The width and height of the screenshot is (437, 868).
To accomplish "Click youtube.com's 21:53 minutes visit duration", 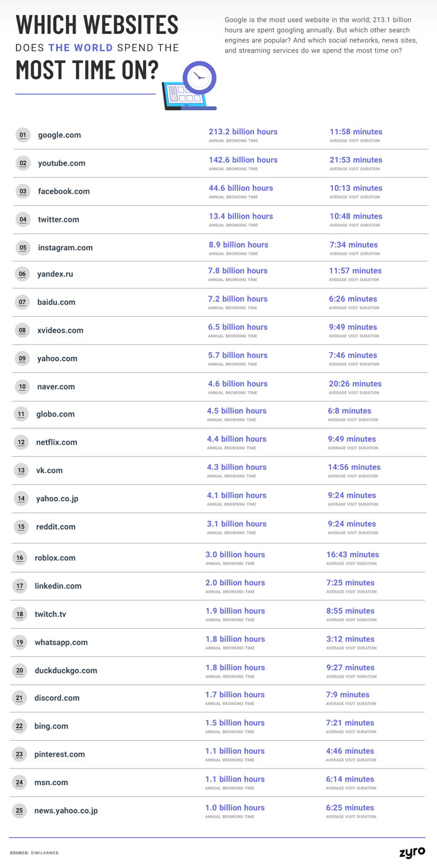I will (x=356, y=160).
